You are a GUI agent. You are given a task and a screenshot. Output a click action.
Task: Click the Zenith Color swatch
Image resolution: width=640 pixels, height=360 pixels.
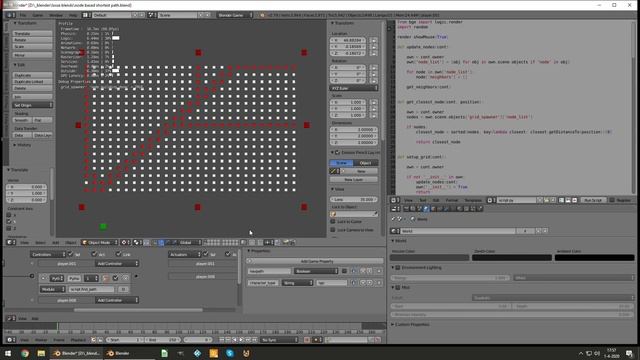512,258
